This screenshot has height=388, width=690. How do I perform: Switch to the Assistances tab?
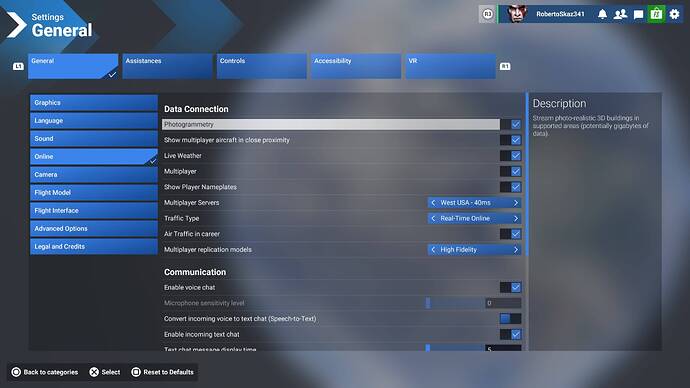[167, 66]
